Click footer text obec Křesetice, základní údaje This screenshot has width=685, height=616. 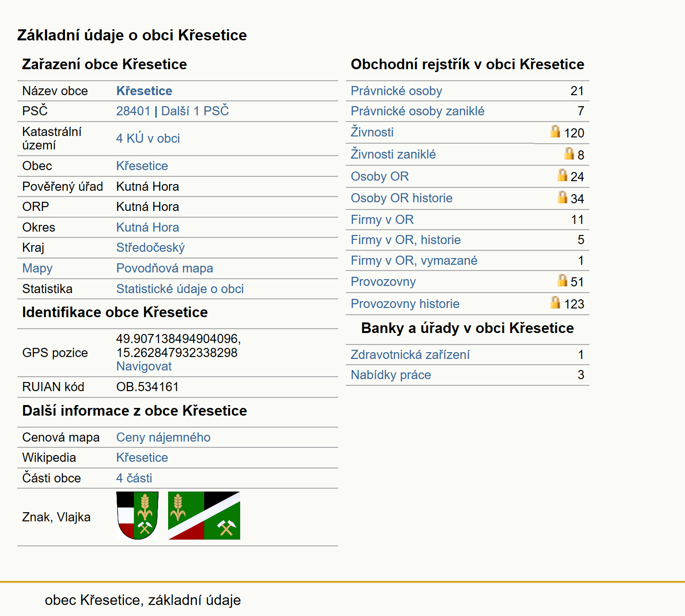tap(143, 600)
